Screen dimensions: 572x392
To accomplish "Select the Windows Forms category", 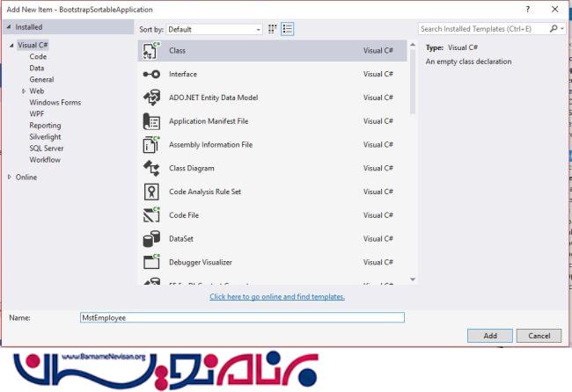I will (x=55, y=102).
